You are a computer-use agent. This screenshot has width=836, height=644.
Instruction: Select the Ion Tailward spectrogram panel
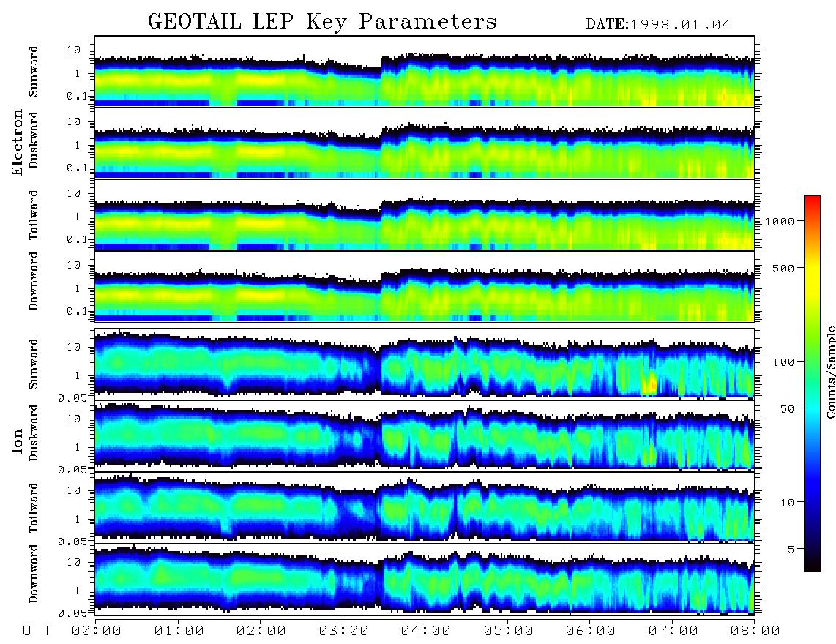pyautogui.click(x=425, y=507)
